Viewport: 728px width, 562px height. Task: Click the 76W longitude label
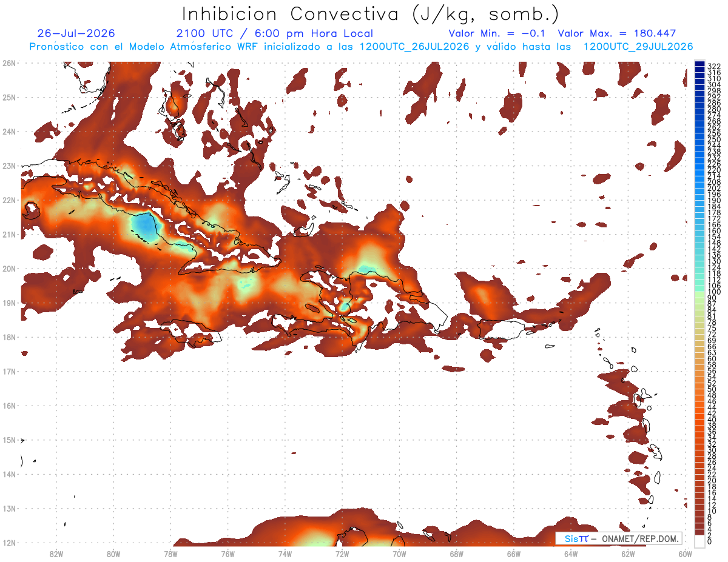pos(227,554)
